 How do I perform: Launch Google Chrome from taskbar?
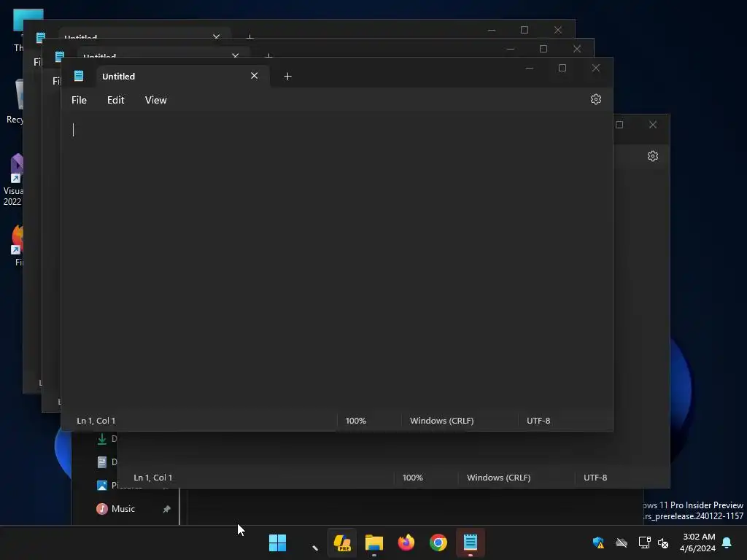pos(438,542)
